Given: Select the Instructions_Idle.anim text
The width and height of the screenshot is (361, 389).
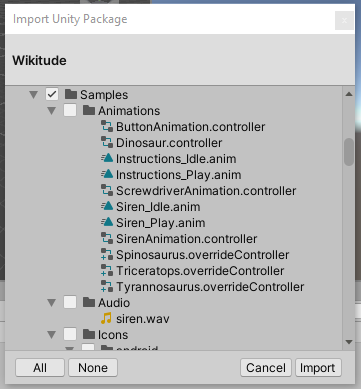Looking at the screenshot, I should pyautogui.click(x=176, y=159).
